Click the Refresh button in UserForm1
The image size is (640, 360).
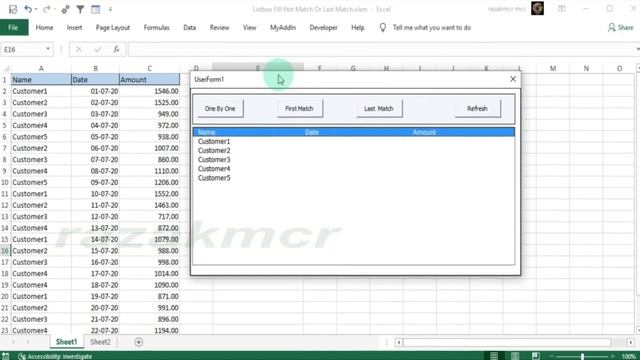click(477, 109)
